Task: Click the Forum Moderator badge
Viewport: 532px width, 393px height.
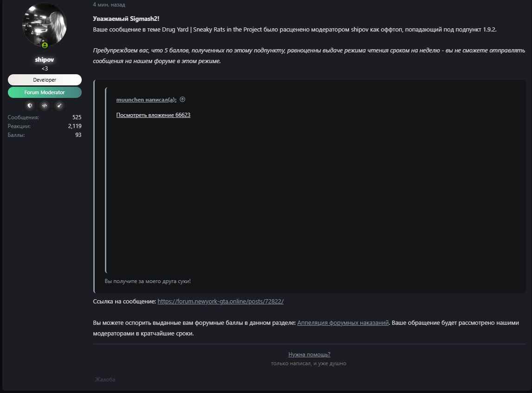Action: tap(45, 92)
